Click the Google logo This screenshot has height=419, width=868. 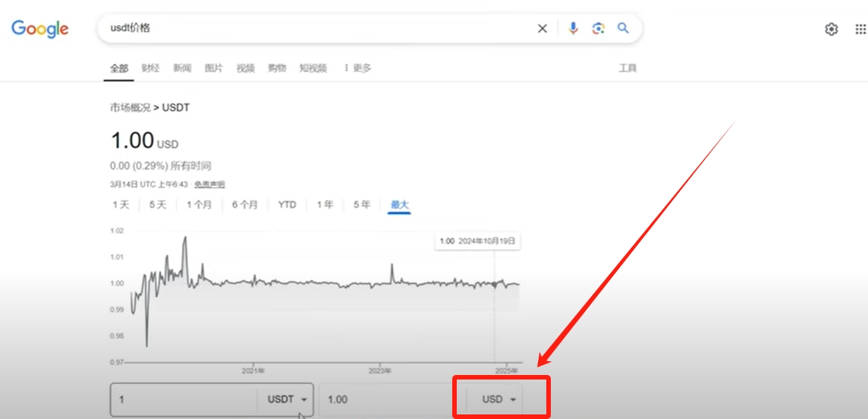[x=40, y=29]
